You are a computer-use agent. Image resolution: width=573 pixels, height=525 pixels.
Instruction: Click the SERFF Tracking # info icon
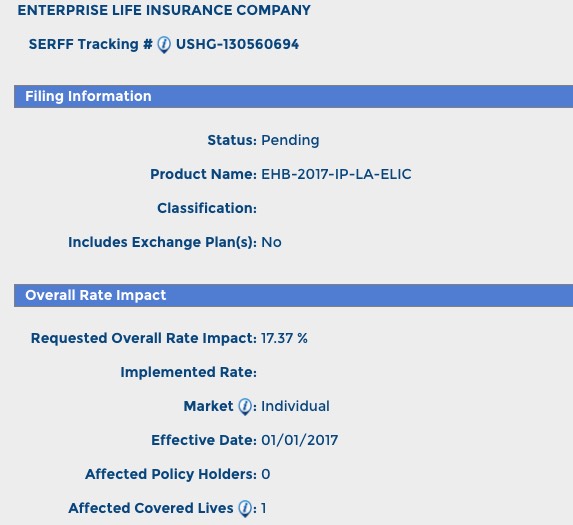[164, 45]
